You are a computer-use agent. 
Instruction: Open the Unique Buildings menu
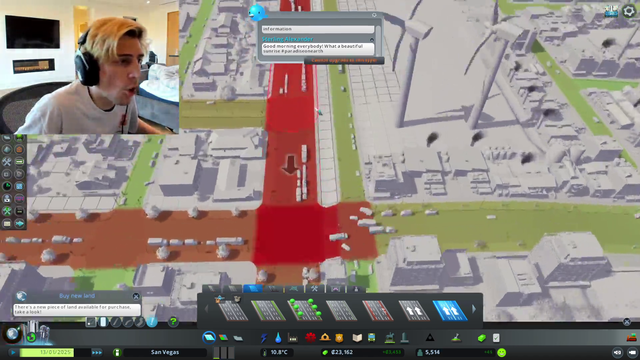[x=404, y=338]
